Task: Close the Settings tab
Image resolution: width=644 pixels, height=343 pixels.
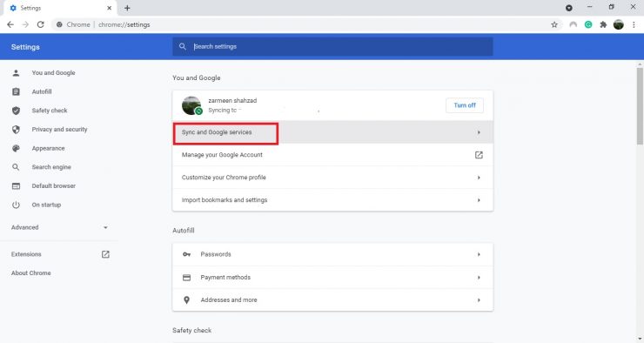Action: (110, 8)
